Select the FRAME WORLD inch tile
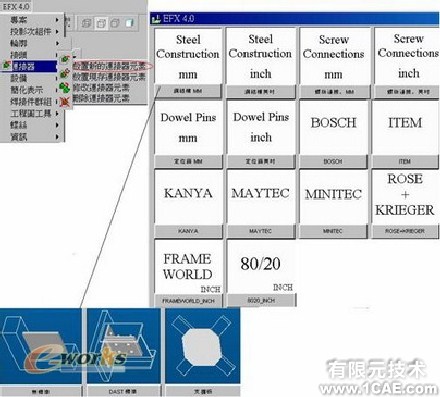This screenshot has width=440, height=397. pos(188,267)
